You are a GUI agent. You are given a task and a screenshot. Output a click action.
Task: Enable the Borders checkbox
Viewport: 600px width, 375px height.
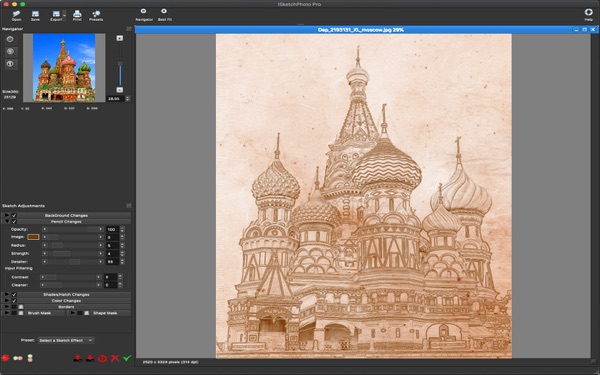14,307
